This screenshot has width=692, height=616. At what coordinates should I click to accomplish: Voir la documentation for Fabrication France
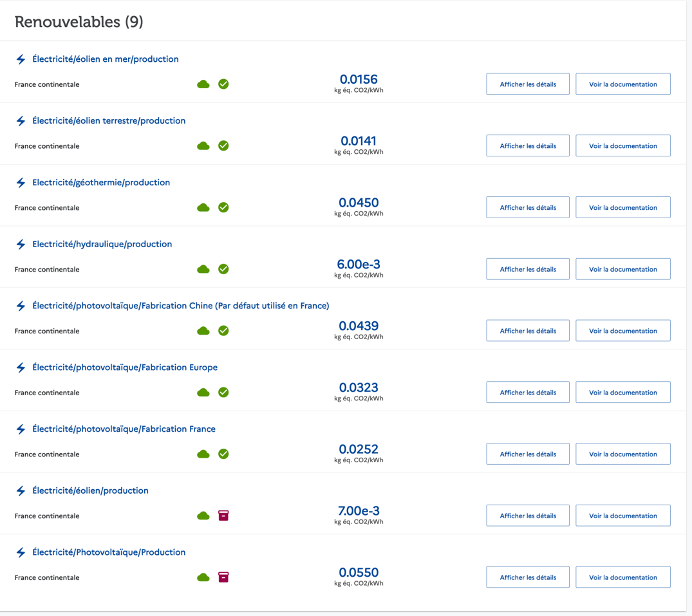pyautogui.click(x=622, y=454)
